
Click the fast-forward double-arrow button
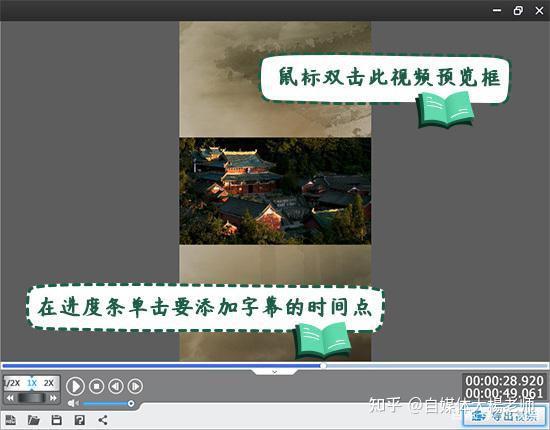(53, 398)
